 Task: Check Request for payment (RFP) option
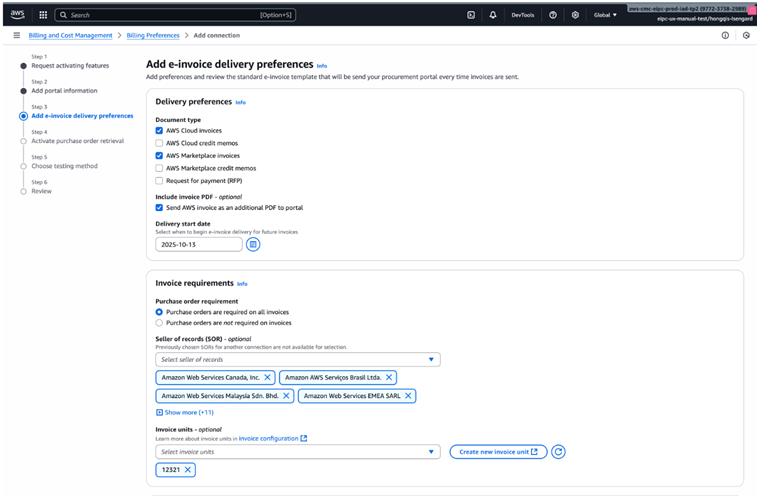click(x=159, y=181)
